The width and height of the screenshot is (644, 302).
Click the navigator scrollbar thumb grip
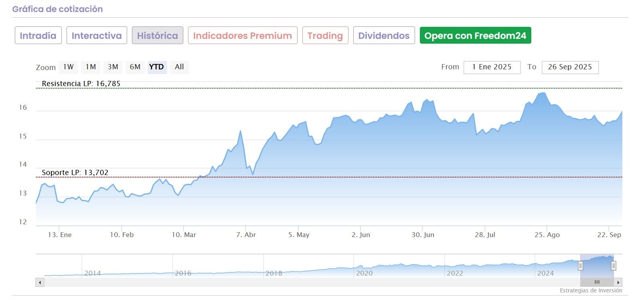tap(597, 282)
